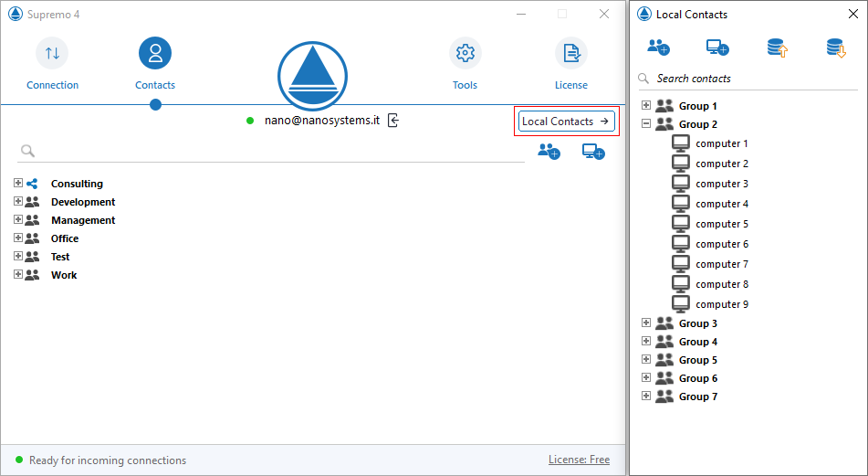Screen dimensions: 868x476
Task: Expand Group 6 in Local Contacts
Action: coord(645,377)
